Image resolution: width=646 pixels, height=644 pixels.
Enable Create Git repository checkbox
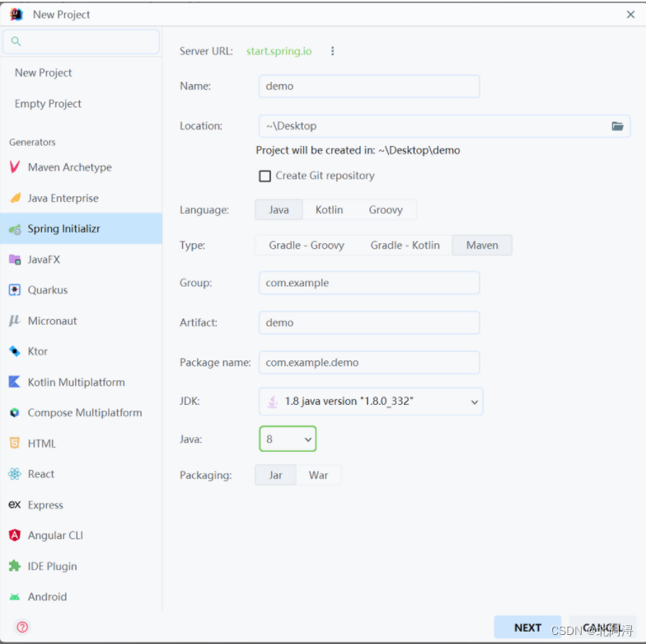click(x=265, y=176)
